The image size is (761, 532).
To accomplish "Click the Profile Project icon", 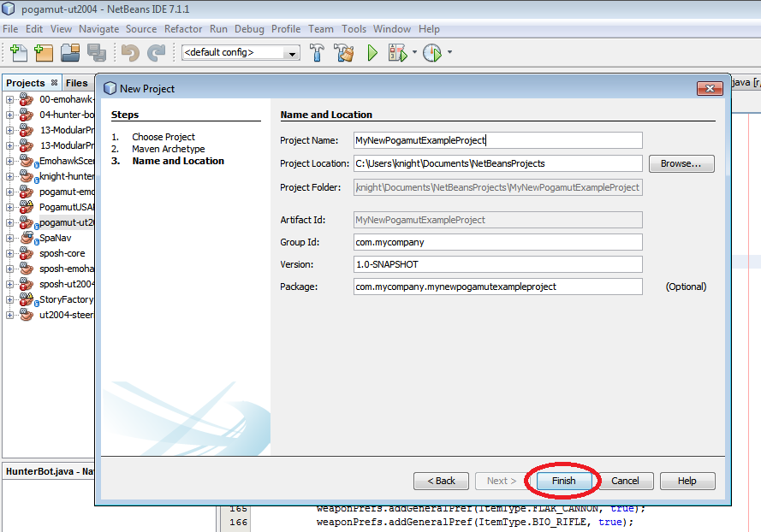I will pos(432,52).
